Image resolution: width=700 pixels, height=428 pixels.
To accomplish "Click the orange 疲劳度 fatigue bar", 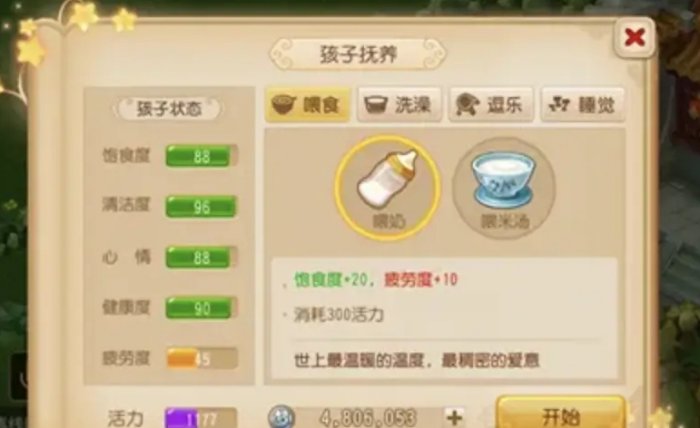I will [x=202, y=358].
